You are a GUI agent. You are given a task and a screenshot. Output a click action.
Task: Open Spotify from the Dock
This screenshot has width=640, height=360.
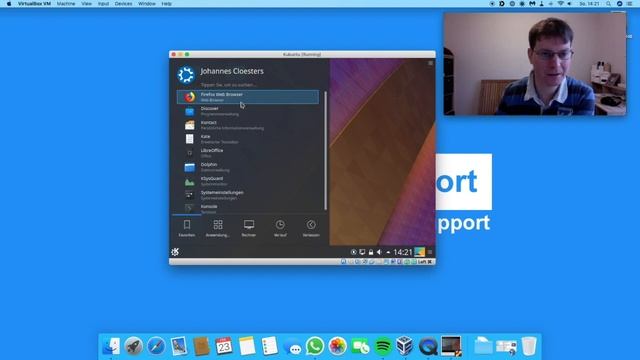click(382, 347)
